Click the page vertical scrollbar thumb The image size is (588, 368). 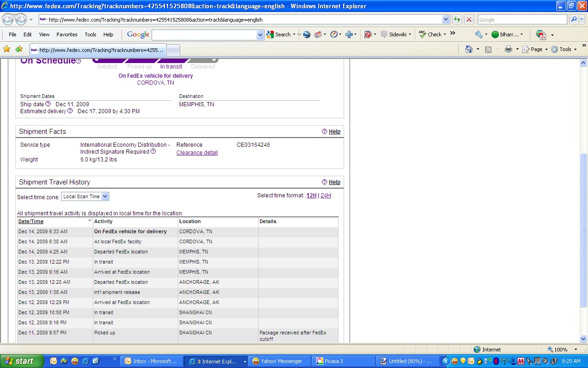(x=584, y=230)
